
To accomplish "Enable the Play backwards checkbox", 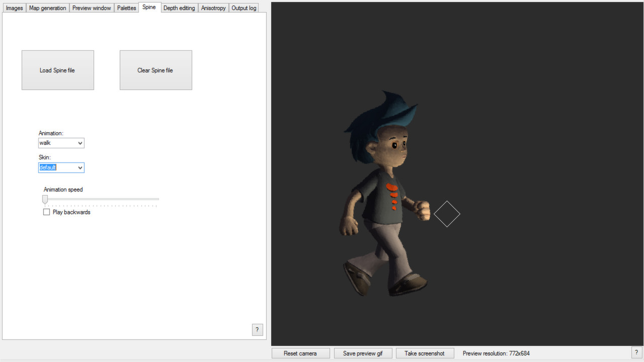I will click(x=46, y=212).
